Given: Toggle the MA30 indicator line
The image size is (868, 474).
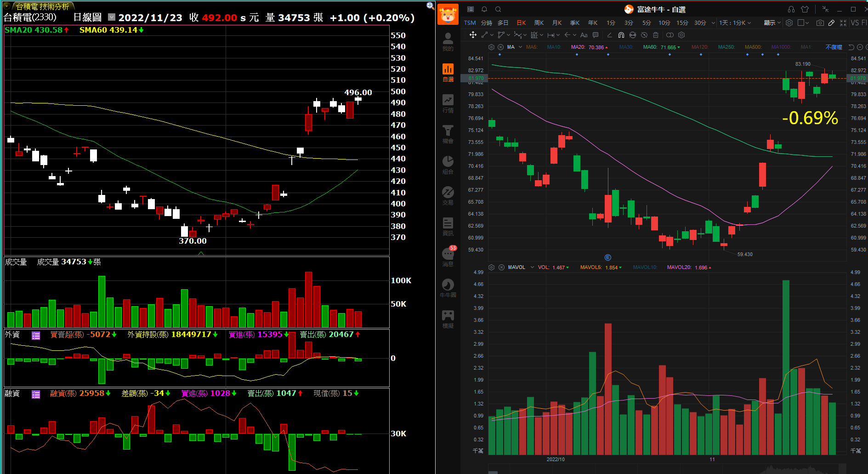Looking at the screenshot, I should [x=626, y=47].
